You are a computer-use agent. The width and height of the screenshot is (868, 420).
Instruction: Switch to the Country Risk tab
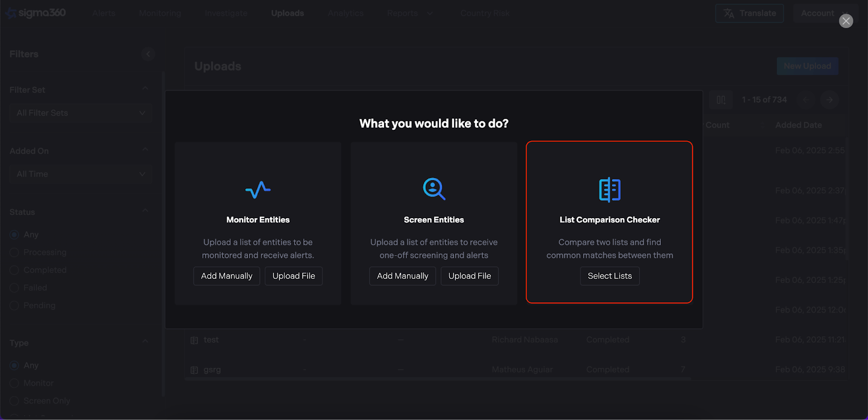pyautogui.click(x=484, y=14)
